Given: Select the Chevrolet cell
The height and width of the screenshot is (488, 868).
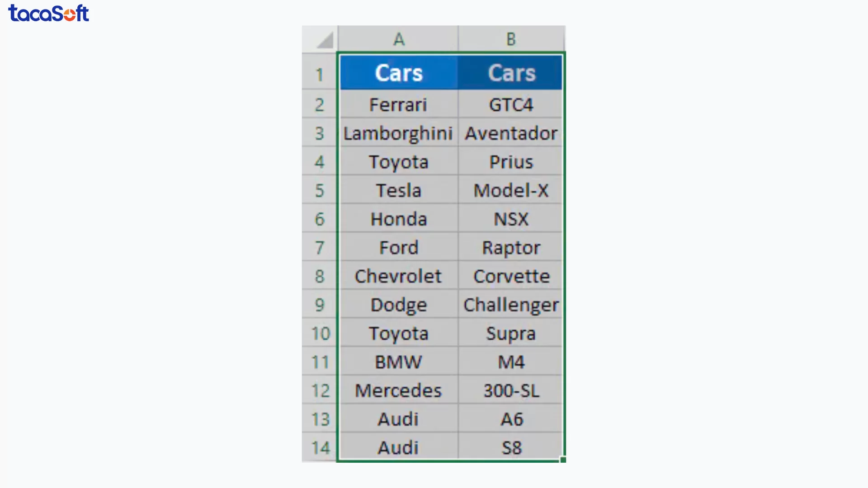Looking at the screenshot, I should (399, 276).
